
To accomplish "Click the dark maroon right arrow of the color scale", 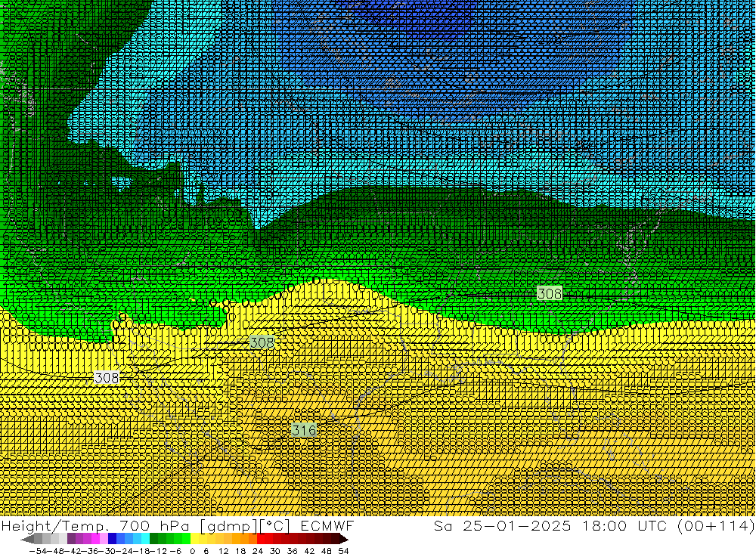I will 343,539.
